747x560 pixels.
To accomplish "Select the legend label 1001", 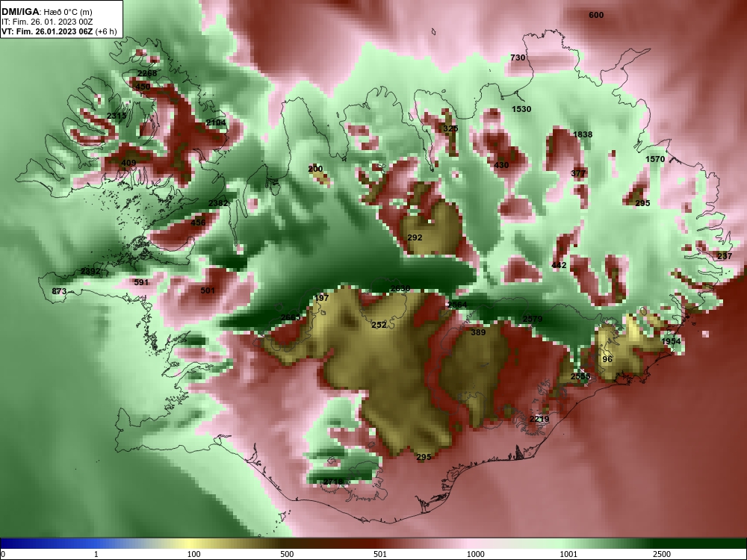I will click(568, 554).
